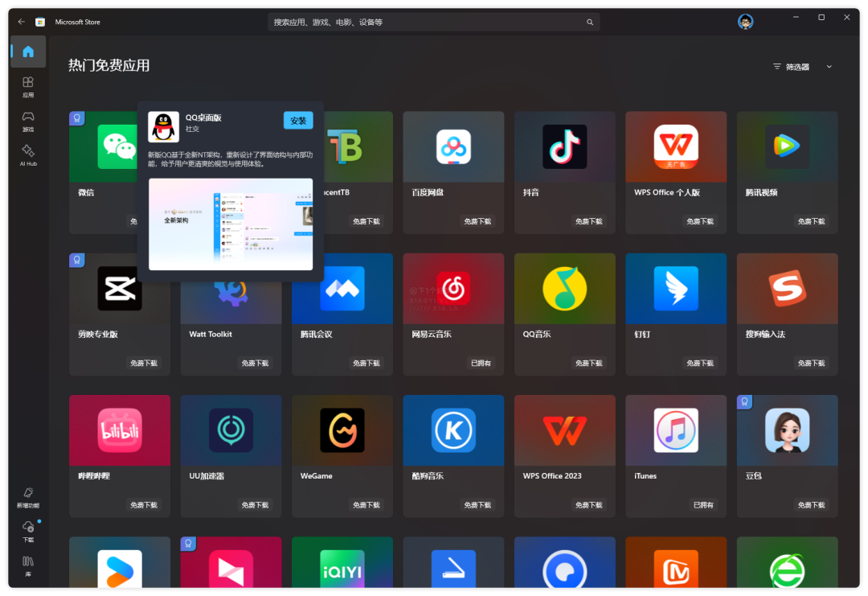Open the 游戏 (Games) sidebar section
This screenshot has width=868, height=596.
27,121
